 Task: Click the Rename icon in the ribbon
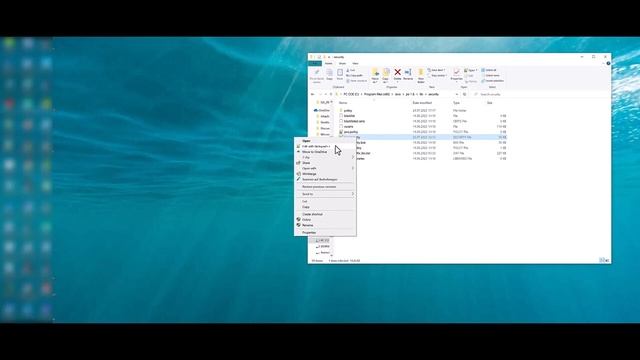tap(408, 74)
